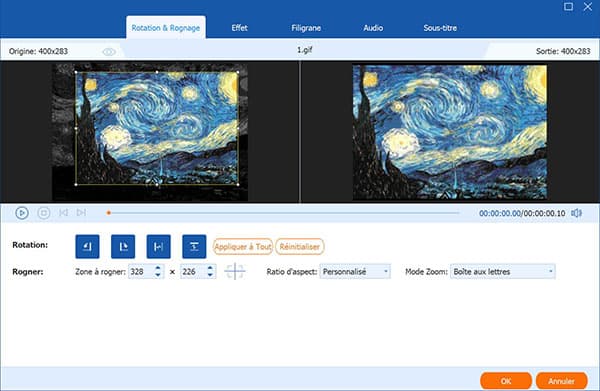Skip to the next frame
600x391 pixels.
[81, 212]
